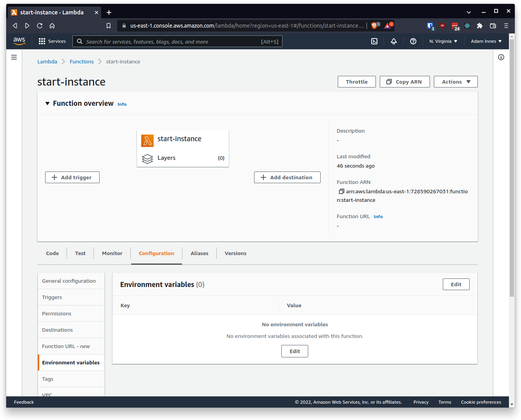The image size is (521, 420).
Task: Click the start-instance Lambda function icon
Action: coord(147,141)
